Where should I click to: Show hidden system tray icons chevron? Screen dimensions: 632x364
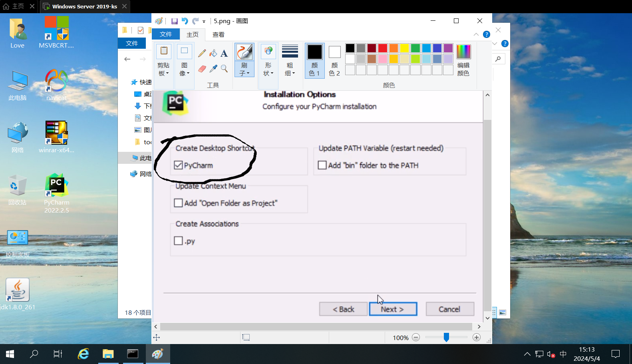527,354
